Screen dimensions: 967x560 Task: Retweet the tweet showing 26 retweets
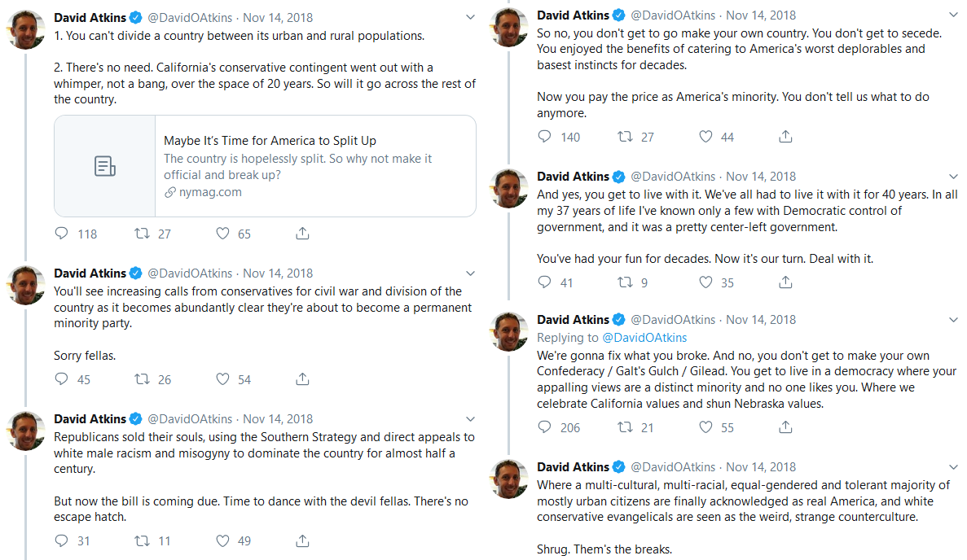(142, 379)
